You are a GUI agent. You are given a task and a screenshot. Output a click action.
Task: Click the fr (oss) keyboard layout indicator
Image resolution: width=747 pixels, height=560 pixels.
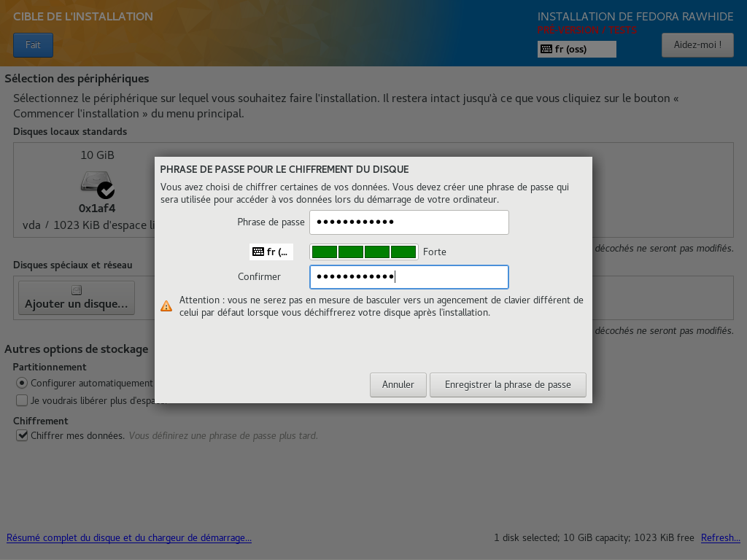point(576,49)
